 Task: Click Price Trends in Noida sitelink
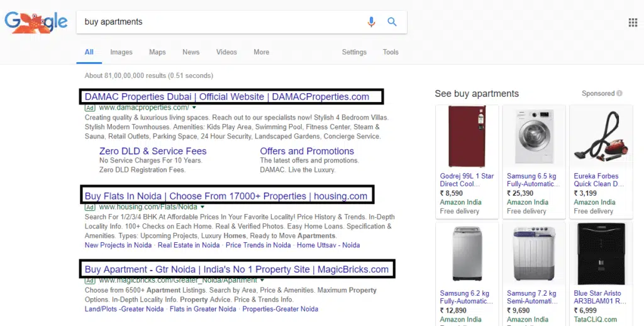pyautogui.click(x=258, y=245)
